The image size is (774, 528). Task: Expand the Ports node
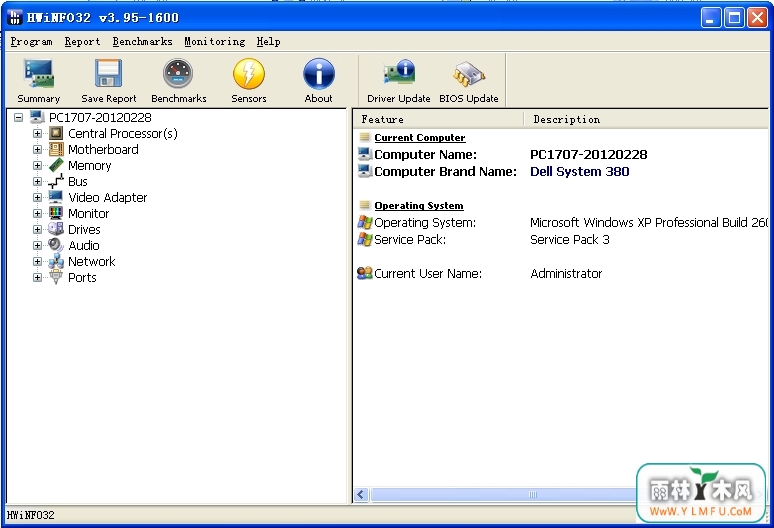point(37,277)
